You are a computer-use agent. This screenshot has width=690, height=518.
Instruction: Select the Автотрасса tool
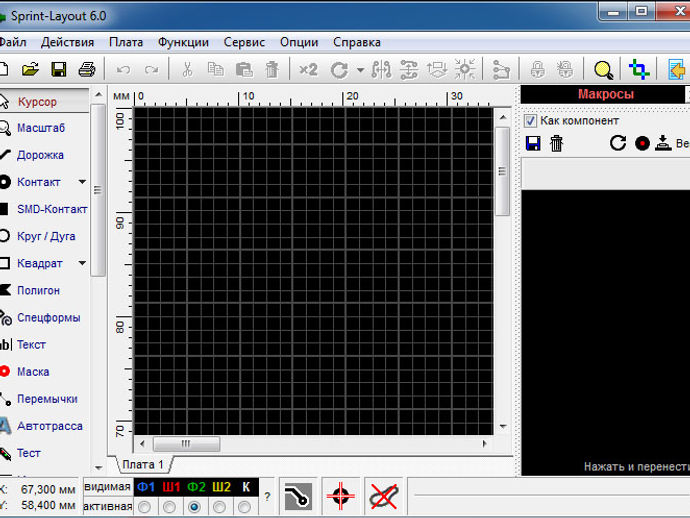[50, 426]
